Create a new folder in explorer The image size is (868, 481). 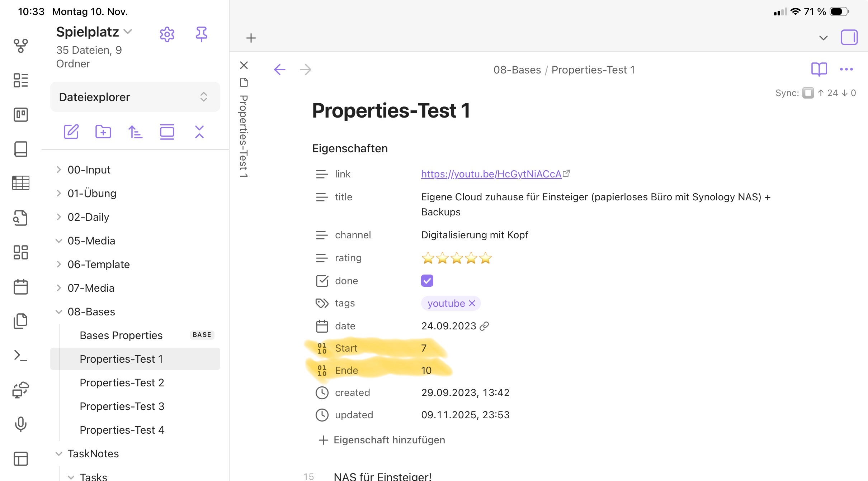[103, 132]
